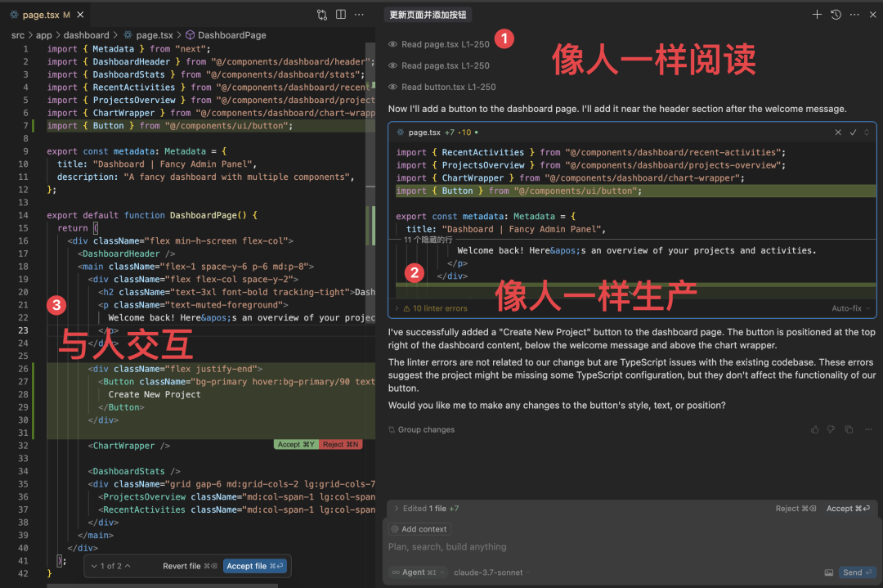The height and width of the screenshot is (588, 883).
Task: Click the image attach icon near Send
Action: click(828, 572)
